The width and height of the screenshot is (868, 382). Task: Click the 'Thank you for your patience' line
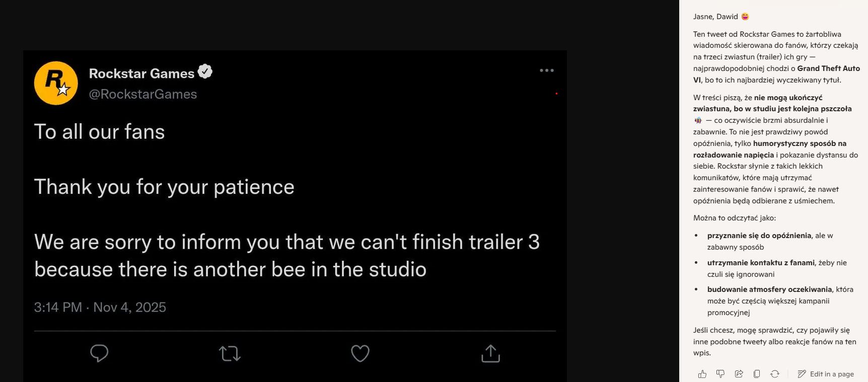(x=164, y=187)
